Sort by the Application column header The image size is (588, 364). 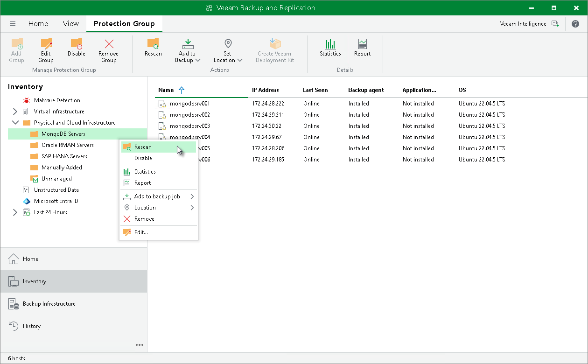[x=420, y=90]
